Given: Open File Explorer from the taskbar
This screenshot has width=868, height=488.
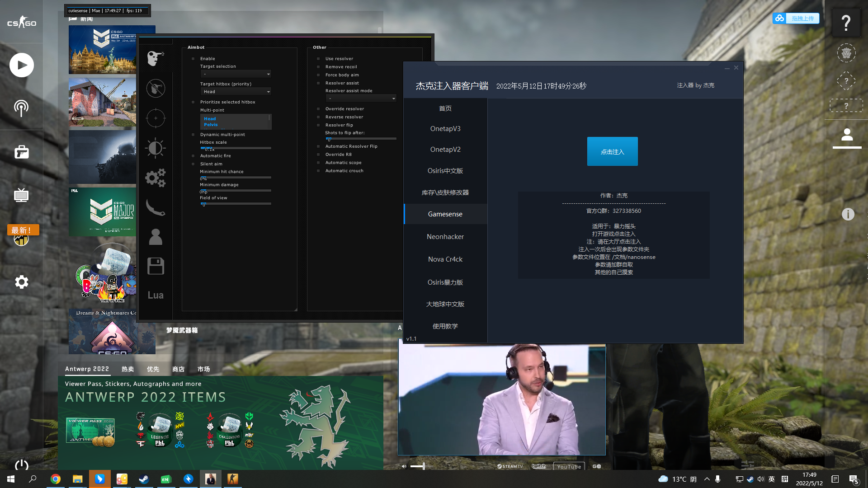Looking at the screenshot, I should tap(78, 479).
